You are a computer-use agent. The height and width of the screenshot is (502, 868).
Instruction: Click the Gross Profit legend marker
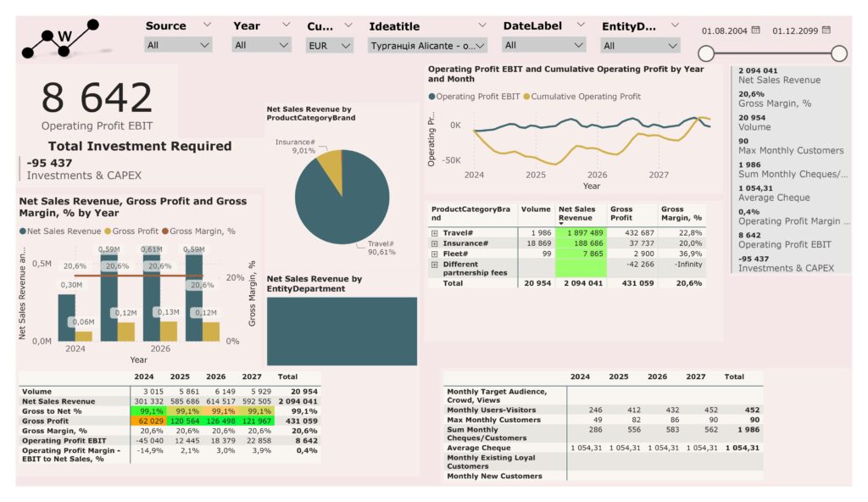pos(108,231)
